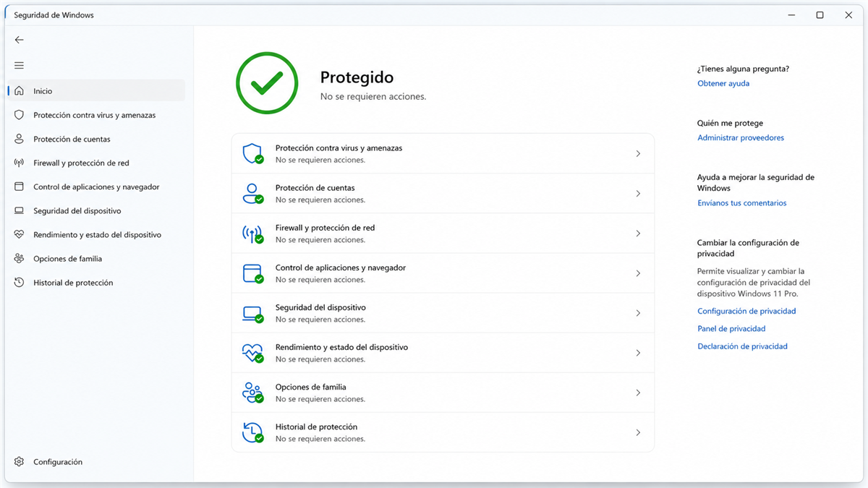
Task: Click the shield icon on the virus protection card
Action: point(252,153)
